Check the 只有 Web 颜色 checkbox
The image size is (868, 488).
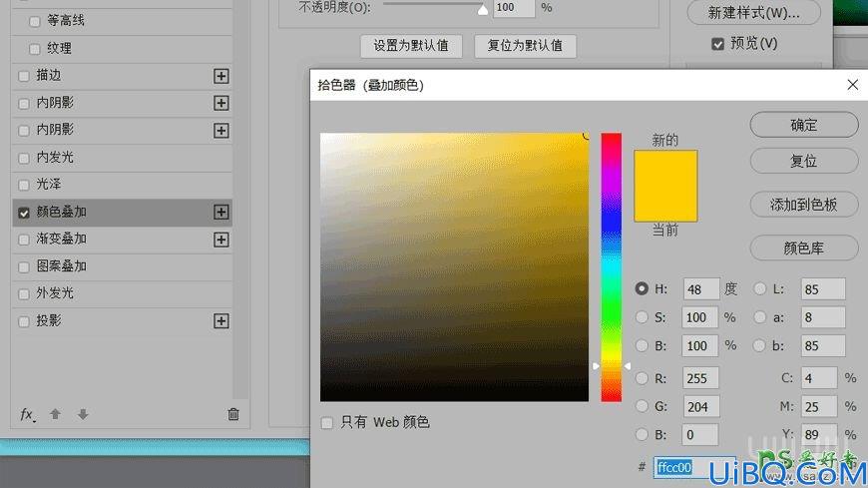point(327,423)
